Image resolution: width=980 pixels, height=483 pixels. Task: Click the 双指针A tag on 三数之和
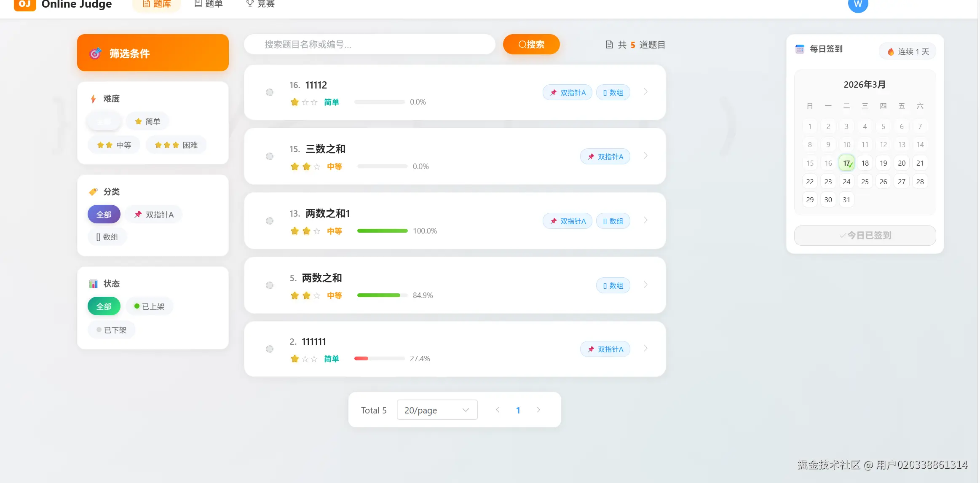605,157
